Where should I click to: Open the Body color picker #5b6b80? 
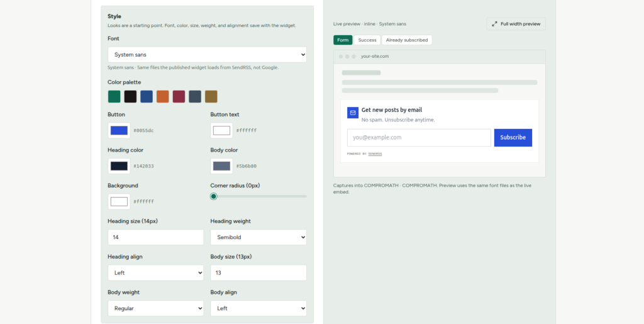pyautogui.click(x=222, y=166)
